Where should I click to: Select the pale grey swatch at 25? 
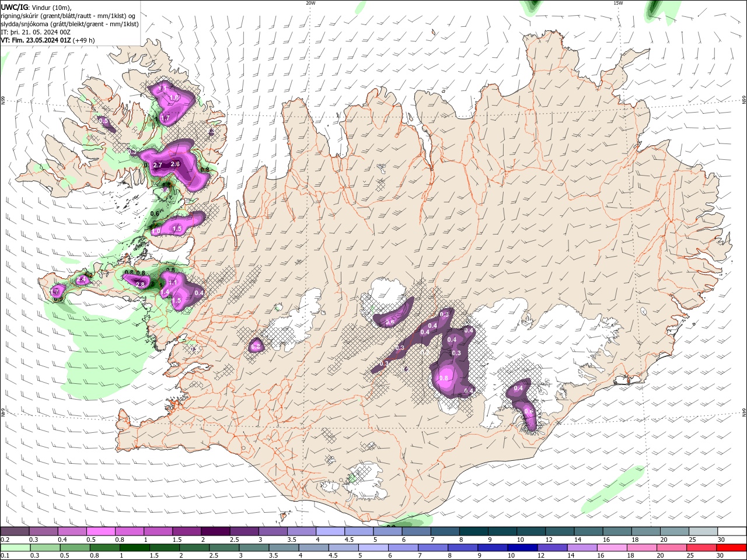tap(703, 531)
